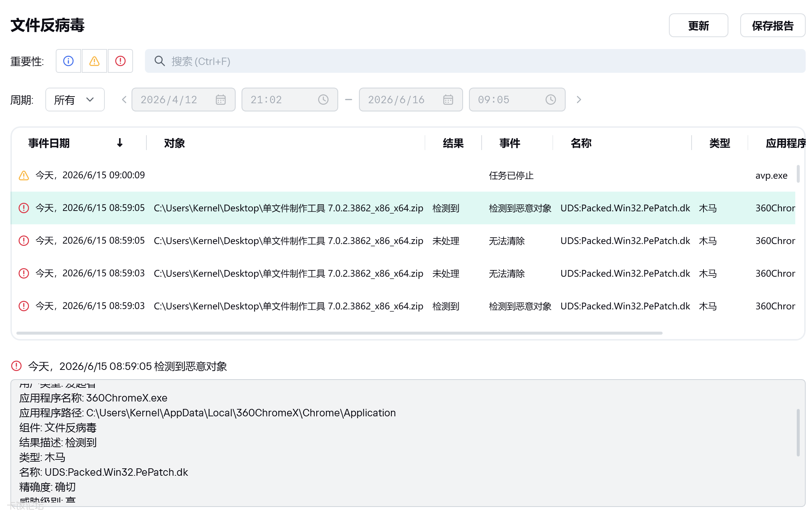Click the 组件: 文件反病毒 detail line
The height and width of the screenshot is (514, 812).
click(x=58, y=427)
